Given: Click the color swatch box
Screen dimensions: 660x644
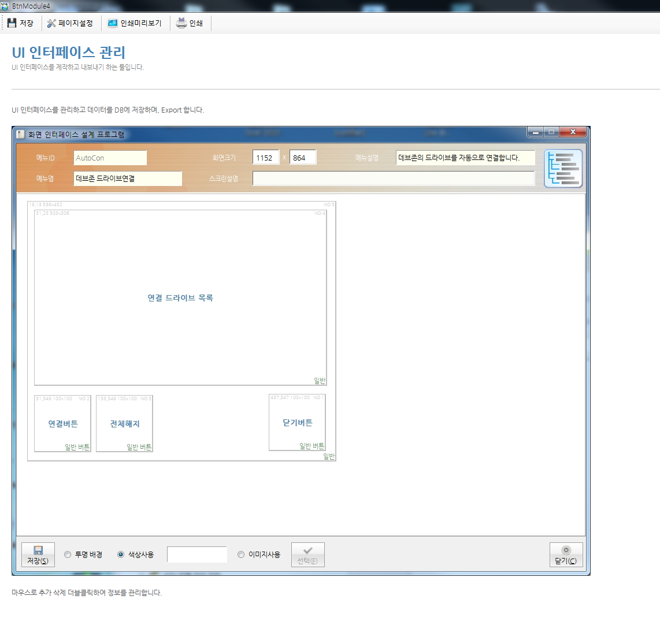Looking at the screenshot, I should click(197, 554).
